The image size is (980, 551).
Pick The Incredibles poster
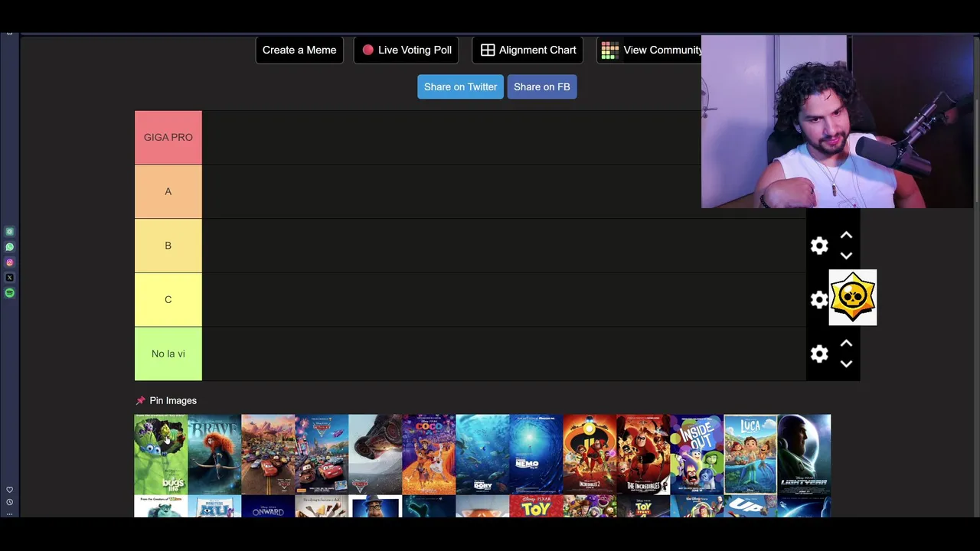pyautogui.click(x=643, y=455)
